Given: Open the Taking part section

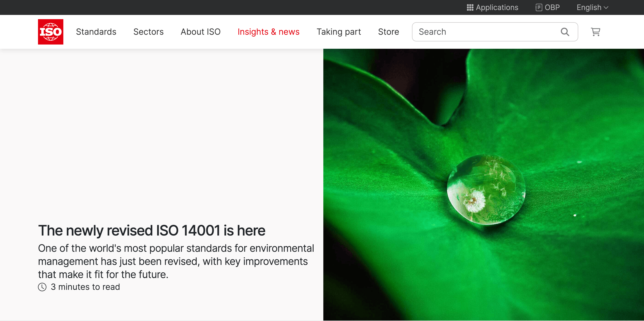Looking at the screenshot, I should (339, 32).
